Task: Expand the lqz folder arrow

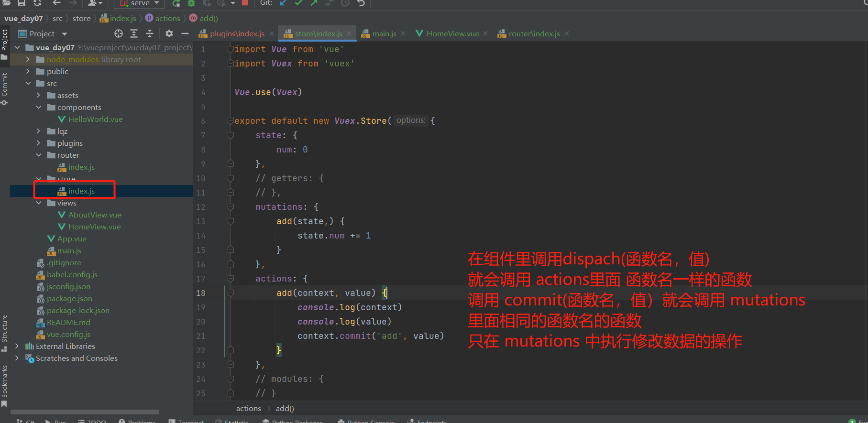Action: [x=39, y=131]
